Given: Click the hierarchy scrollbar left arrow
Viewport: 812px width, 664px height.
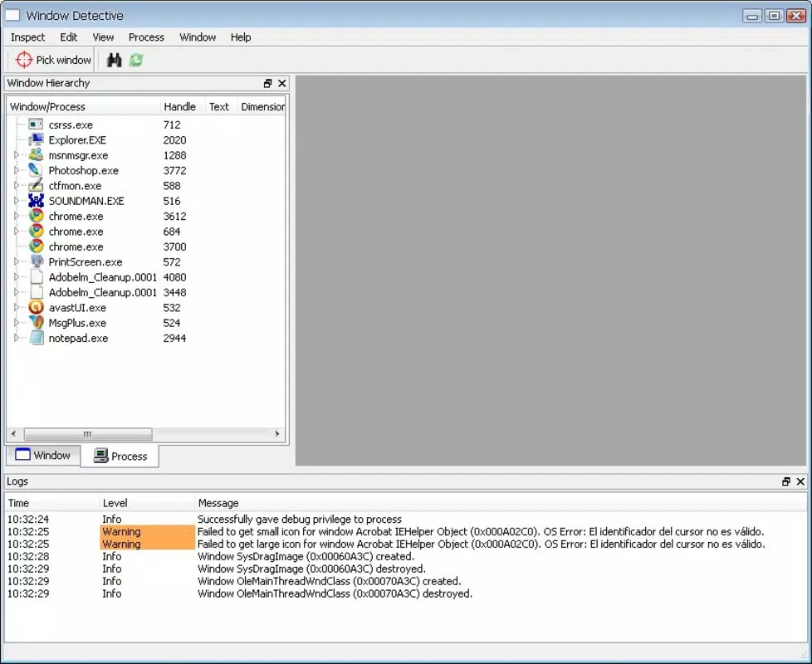Looking at the screenshot, I should click(x=13, y=434).
